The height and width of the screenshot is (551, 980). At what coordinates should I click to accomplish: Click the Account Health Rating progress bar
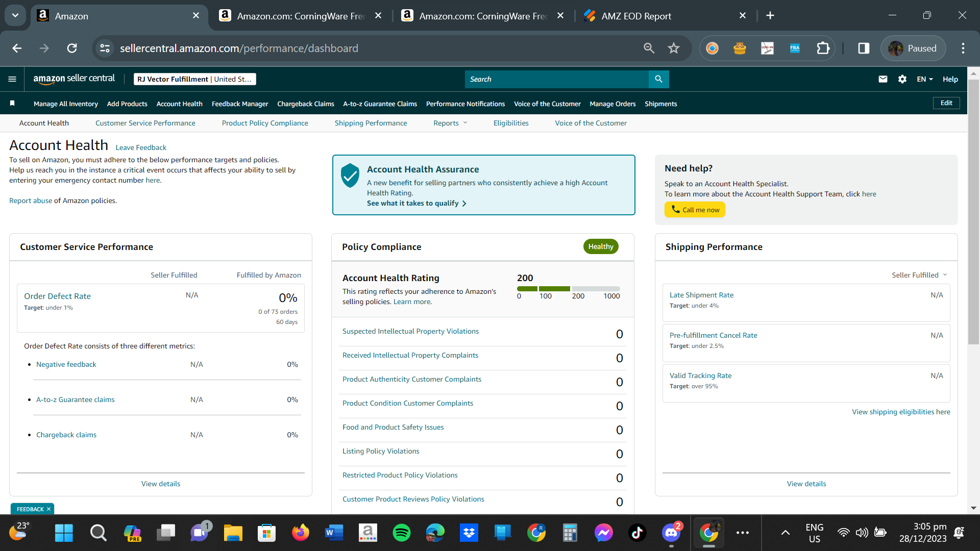click(x=569, y=289)
